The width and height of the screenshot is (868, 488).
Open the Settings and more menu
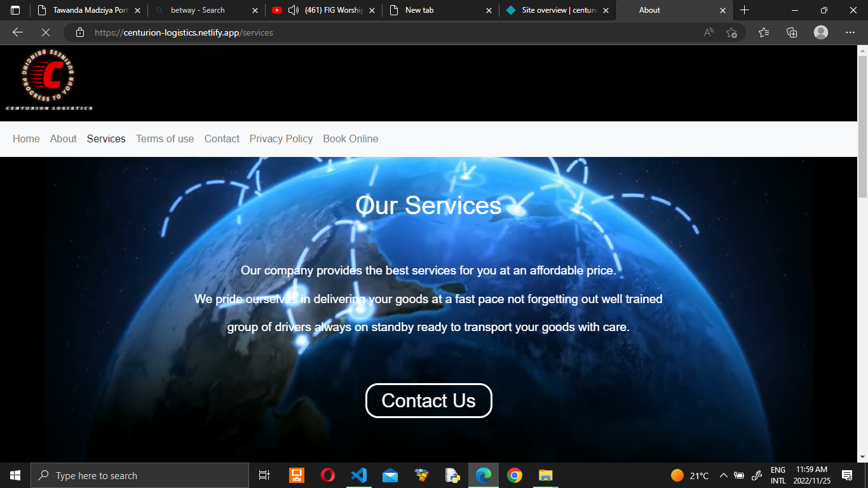click(850, 32)
